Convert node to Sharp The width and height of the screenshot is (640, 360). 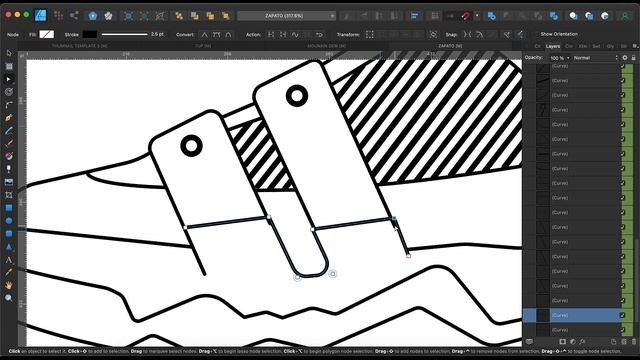(204, 34)
